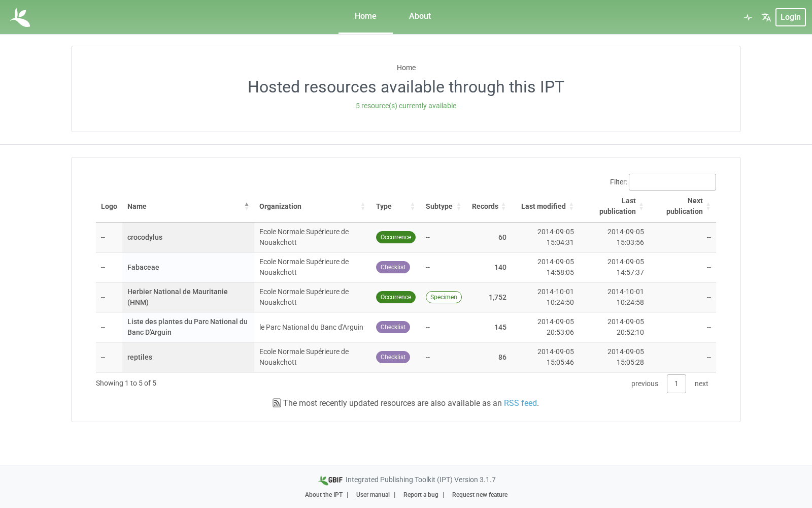This screenshot has height=508, width=812.
Task: Open the User manual footer link
Action: (x=373, y=495)
